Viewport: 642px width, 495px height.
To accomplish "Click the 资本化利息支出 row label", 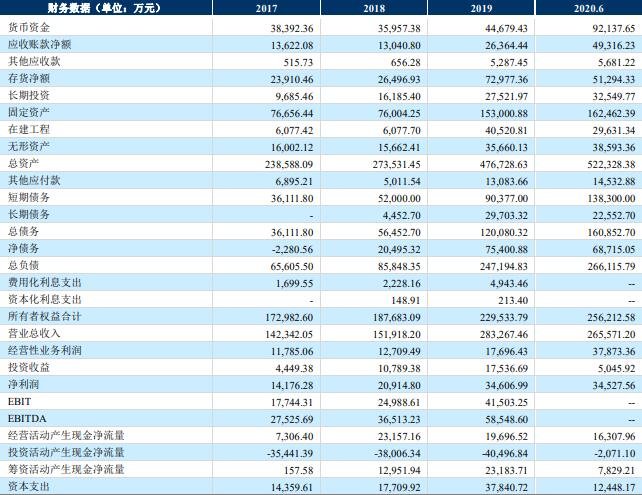I will [x=45, y=299].
